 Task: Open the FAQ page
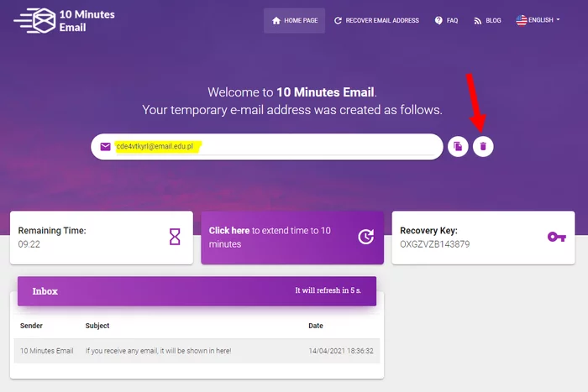(x=446, y=21)
